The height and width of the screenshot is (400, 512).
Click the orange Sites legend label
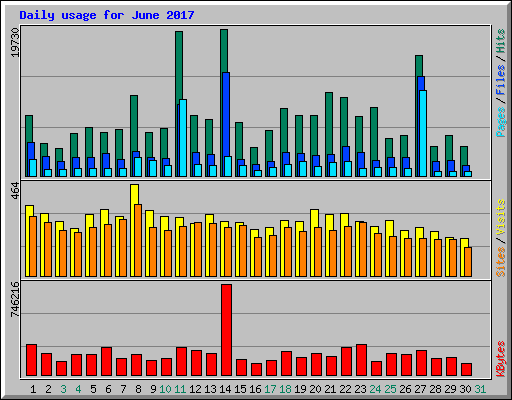coord(501,262)
